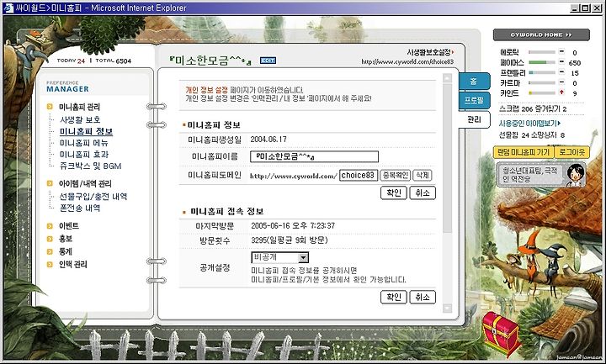The image size is (606, 364).
Task: Click the 스크랩 206 즐겨찾기 2 text
Action: [533, 109]
